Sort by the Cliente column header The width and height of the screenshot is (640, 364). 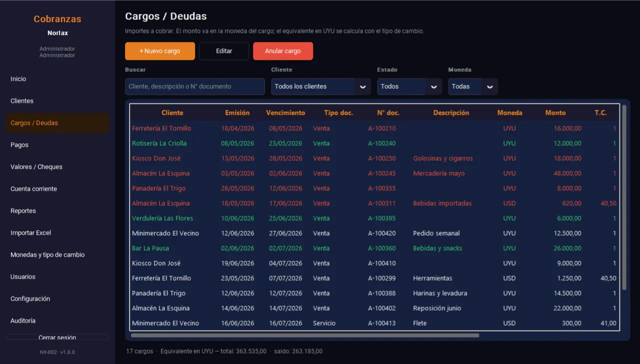coord(172,113)
